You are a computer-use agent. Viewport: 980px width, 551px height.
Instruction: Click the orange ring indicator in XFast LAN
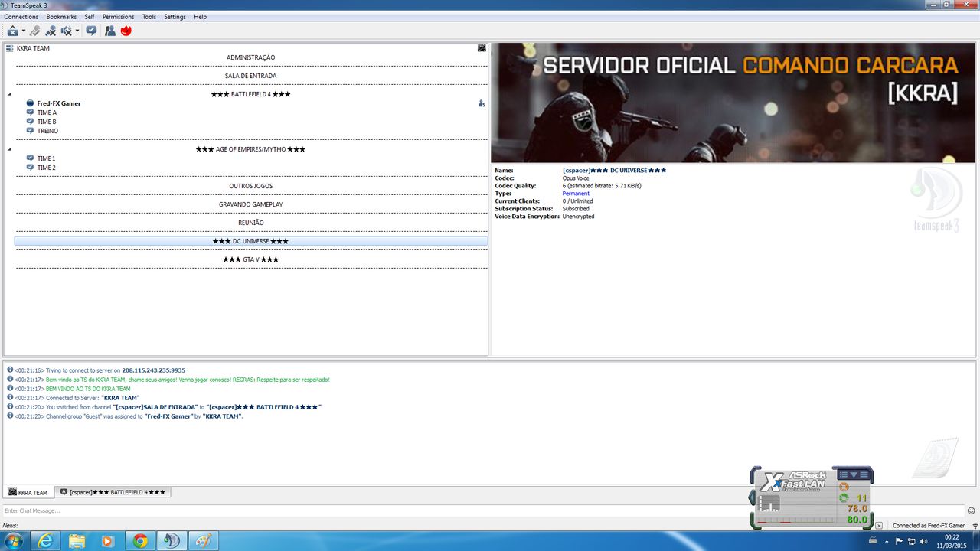click(x=844, y=487)
